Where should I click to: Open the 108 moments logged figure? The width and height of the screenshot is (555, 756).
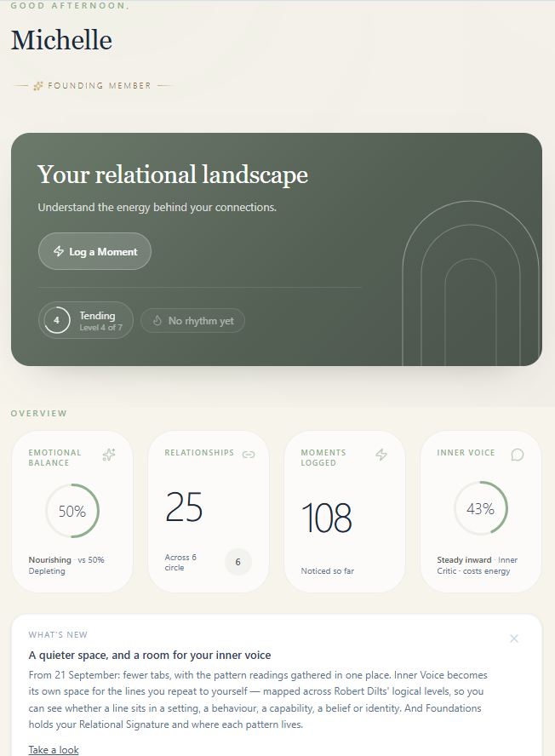tap(326, 518)
